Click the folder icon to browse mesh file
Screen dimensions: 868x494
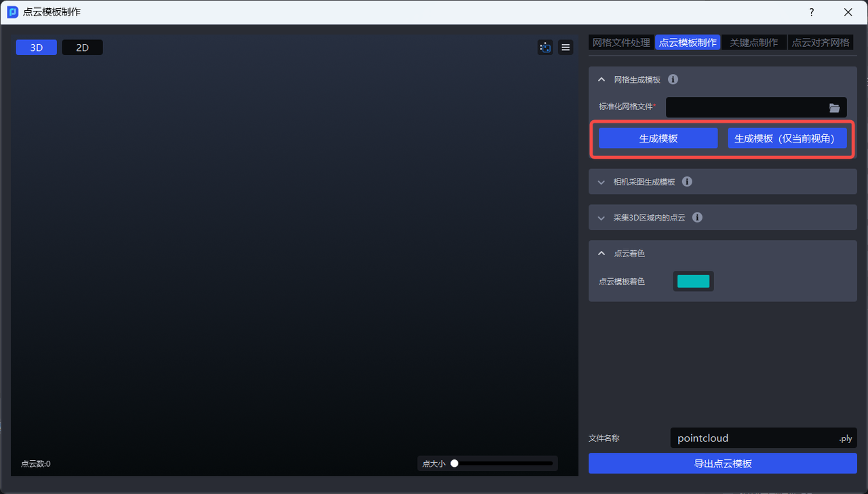point(834,108)
